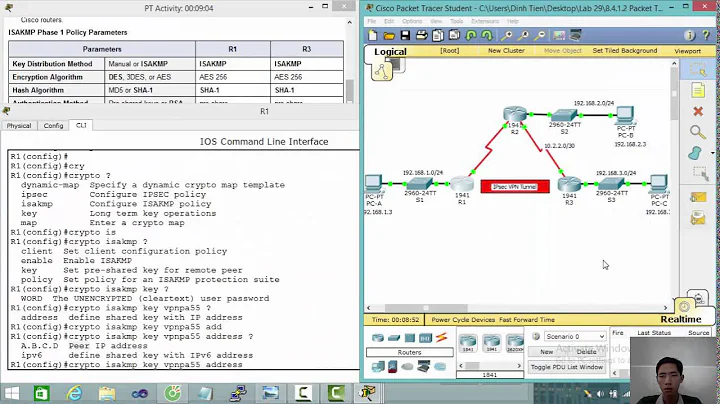Viewport: 720px width, 404px height.
Task: Open File Explorer from the taskbar
Action: 107,393
